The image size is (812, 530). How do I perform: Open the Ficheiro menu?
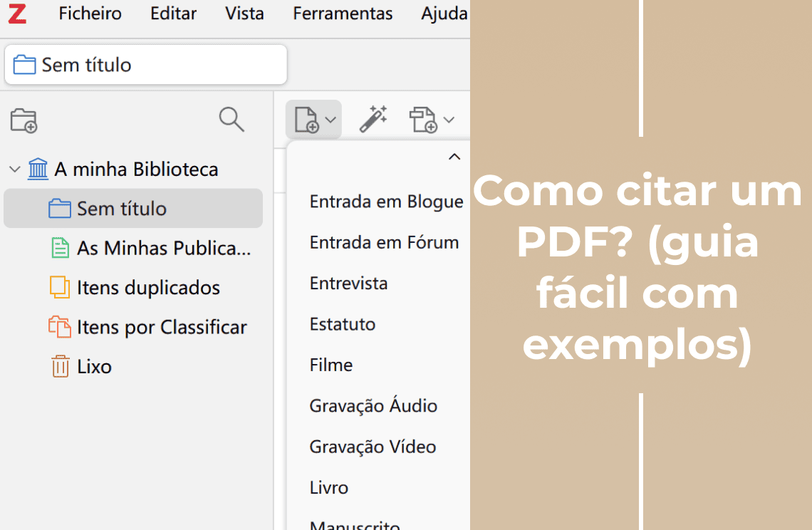pos(90,14)
